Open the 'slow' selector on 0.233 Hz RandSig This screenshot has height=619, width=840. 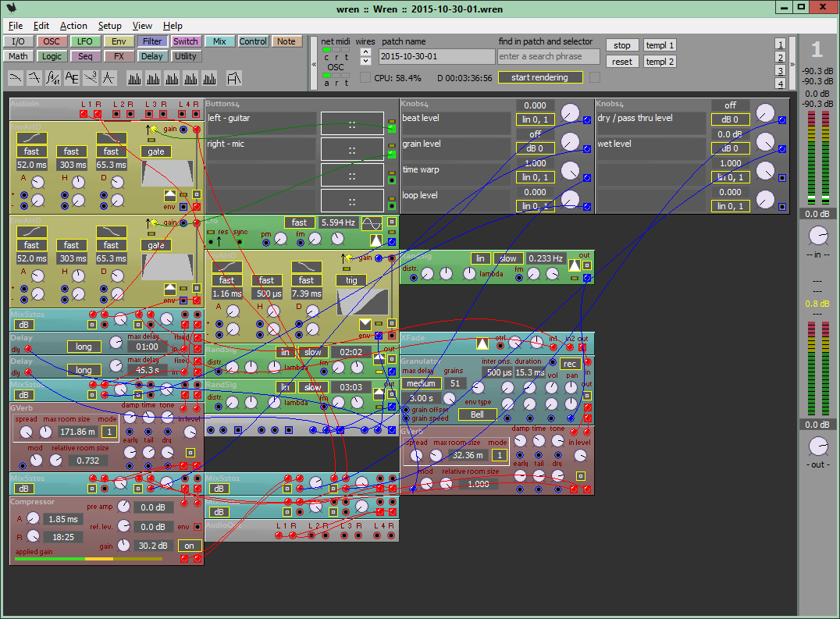pos(508,258)
